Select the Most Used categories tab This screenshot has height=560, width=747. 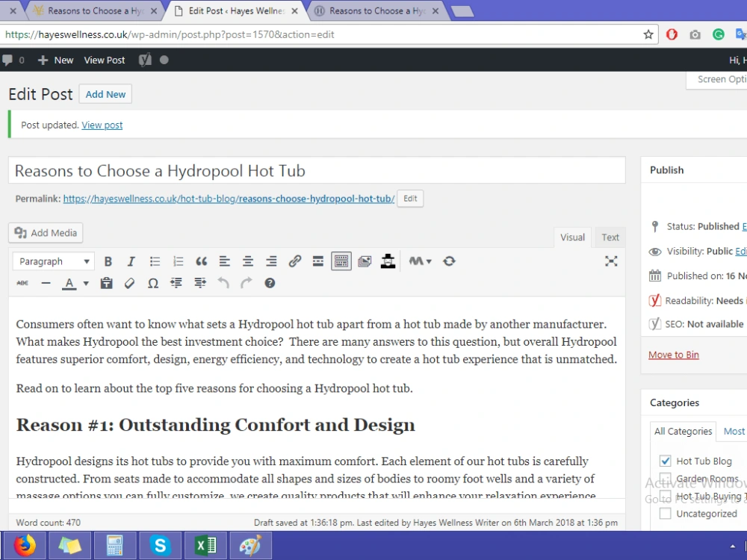point(734,432)
